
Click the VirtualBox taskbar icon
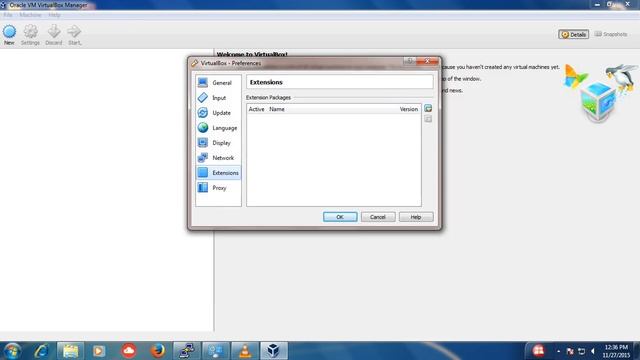(x=273, y=351)
